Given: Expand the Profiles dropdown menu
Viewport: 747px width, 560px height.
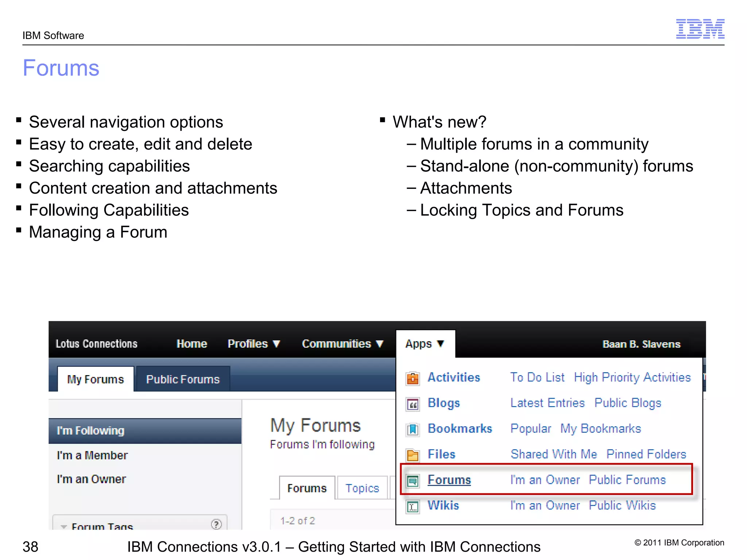Looking at the screenshot, I should [x=254, y=344].
